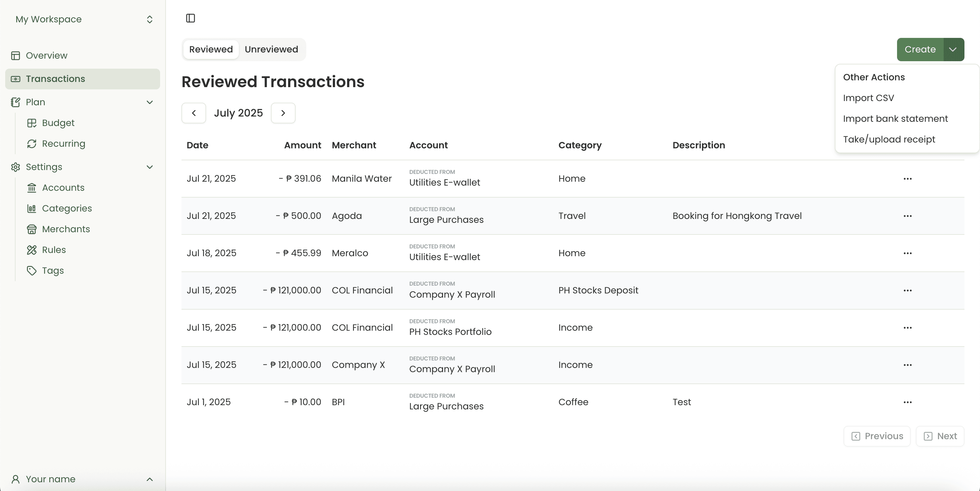This screenshot has height=491, width=980.
Task: Click the PH Stocks Portfolio account
Action: pyautogui.click(x=450, y=332)
